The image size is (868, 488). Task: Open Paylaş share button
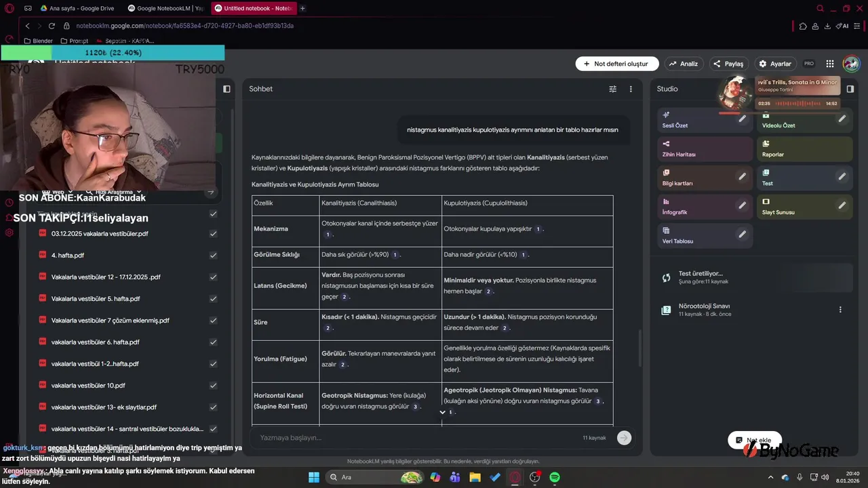coord(728,64)
